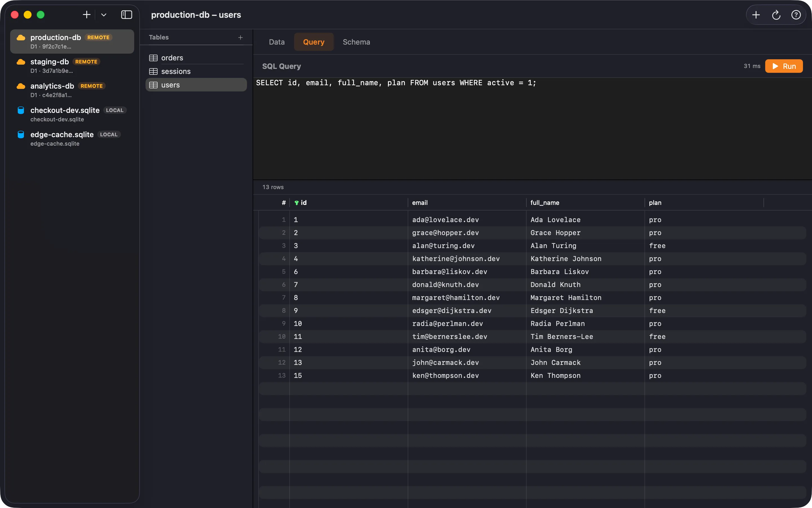
Task: Switch to the Query tab
Action: [x=314, y=42]
